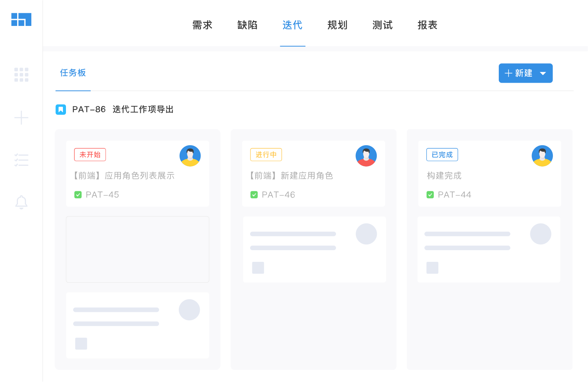This screenshot has width=588, height=382.
Task: Open the apps grid icon in sidebar
Action: [21, 75]
